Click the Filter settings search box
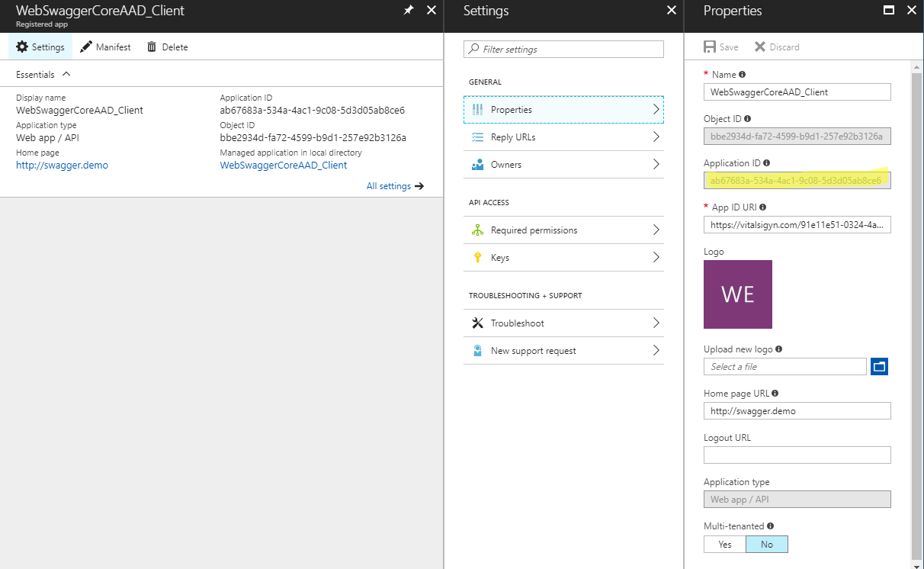Image resolution: width=924 pixels, height=569 pixels. (x=563, y=50)
